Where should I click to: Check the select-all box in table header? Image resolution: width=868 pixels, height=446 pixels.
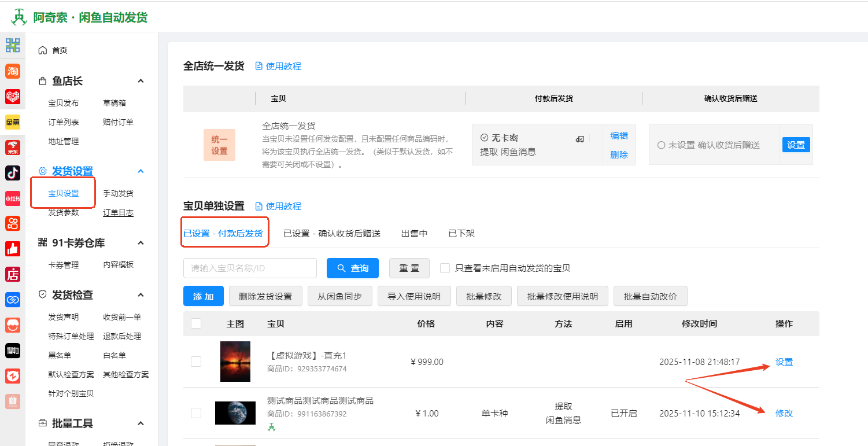click(196, 323)
